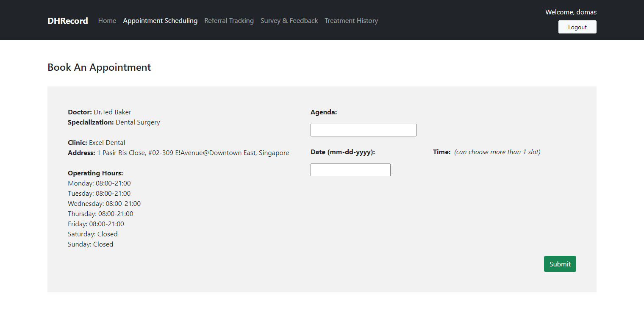Open Survey & Feedback page
The image size is (644, 316).
289,20
